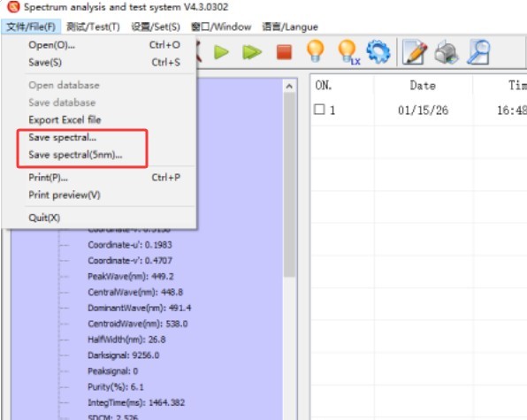Viewport: 527px width, 420px height.
Task: Tick the checkbox for record row 1
Action: (x=319, y=110)
